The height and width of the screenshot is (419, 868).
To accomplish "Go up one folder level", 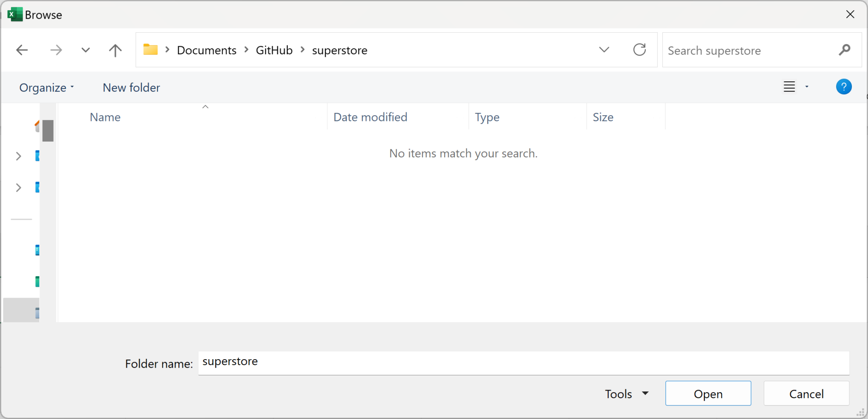I will click(x=115, y=50).
